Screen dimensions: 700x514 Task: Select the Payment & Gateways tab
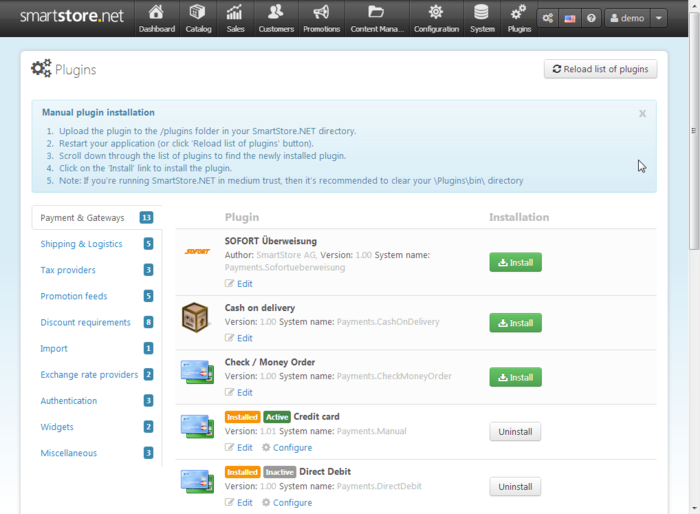[96, 218]
